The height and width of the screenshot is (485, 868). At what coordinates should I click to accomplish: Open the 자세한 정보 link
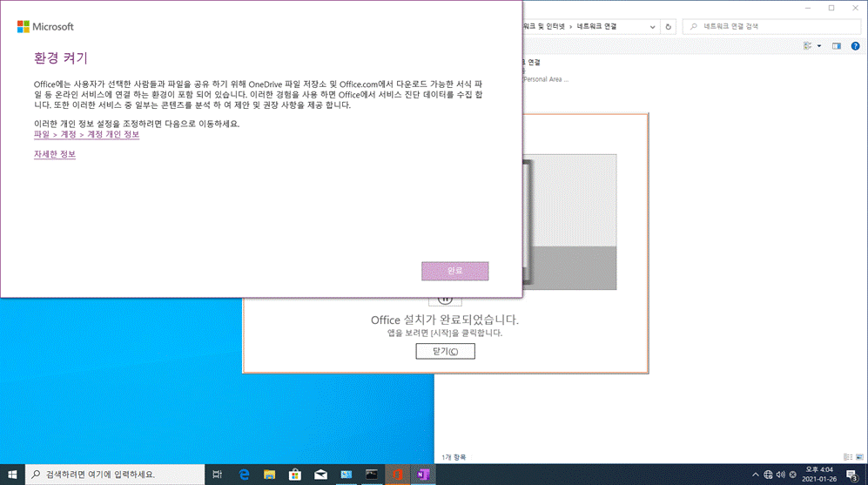(54, 154)
